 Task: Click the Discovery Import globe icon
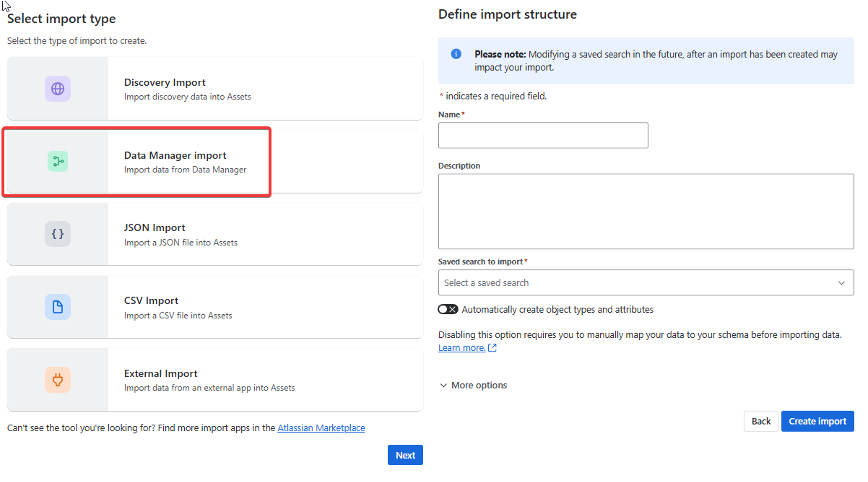[x=58, y=89]
